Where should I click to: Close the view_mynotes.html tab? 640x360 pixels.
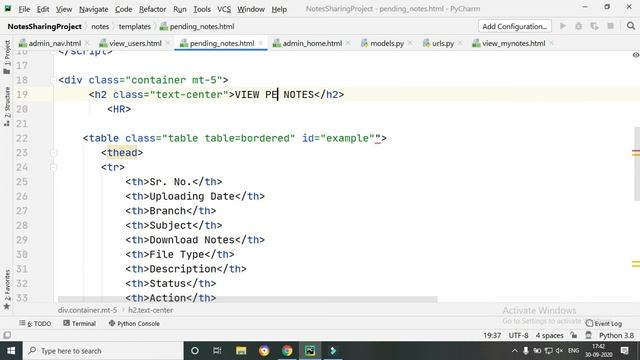[x=551, y=43]
